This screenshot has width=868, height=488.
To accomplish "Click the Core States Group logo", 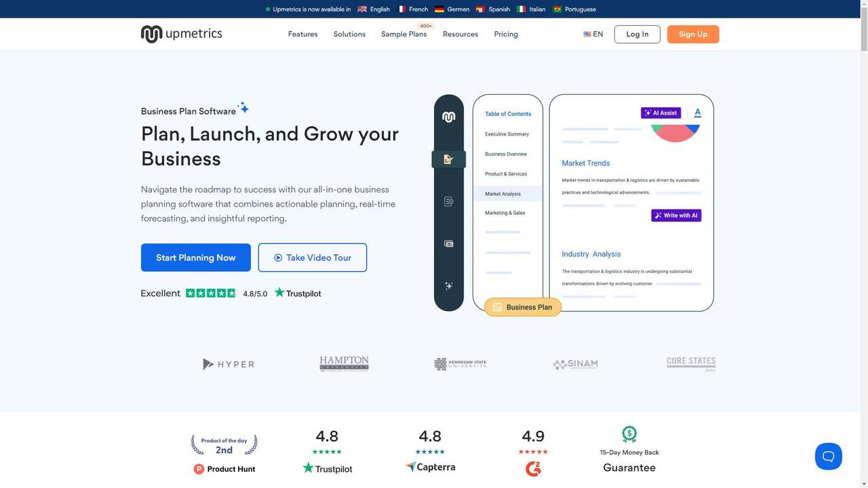I will pyautogui.click(x=691, y=363).
